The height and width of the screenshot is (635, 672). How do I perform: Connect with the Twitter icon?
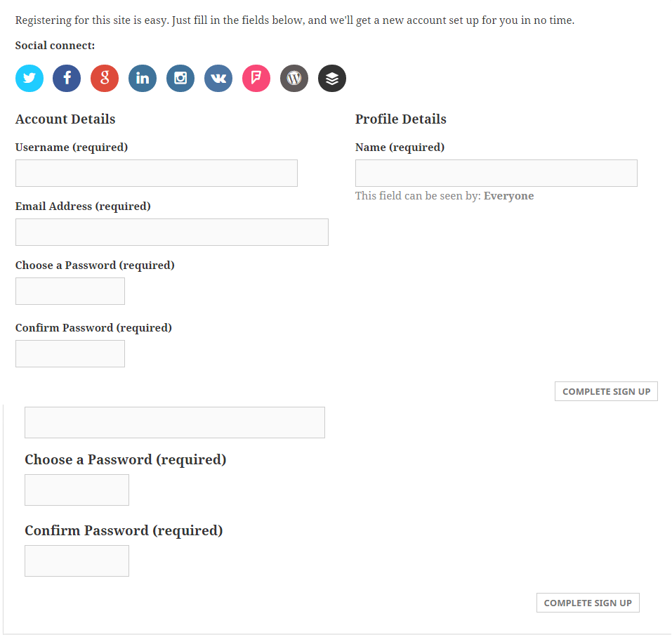[29, 78]
